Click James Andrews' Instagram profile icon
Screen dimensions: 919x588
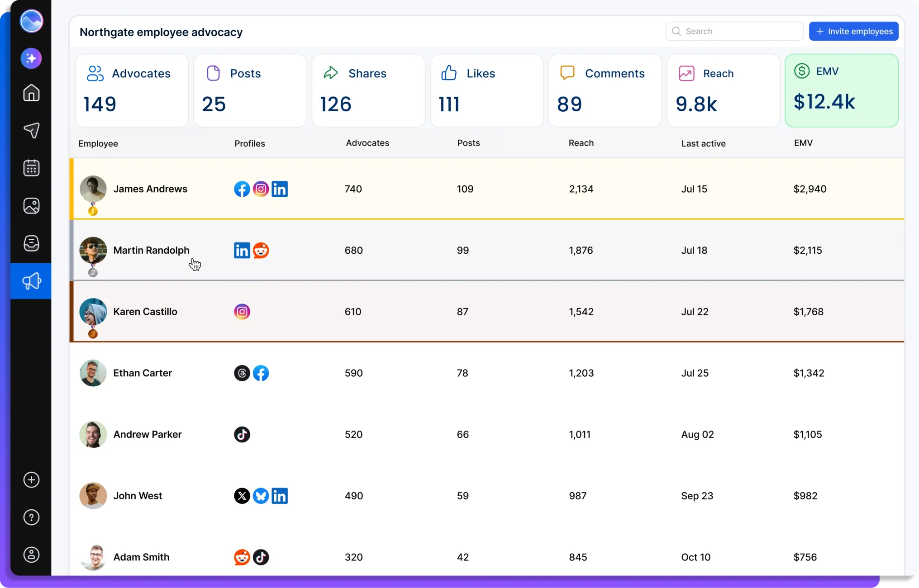coord(261,189)
